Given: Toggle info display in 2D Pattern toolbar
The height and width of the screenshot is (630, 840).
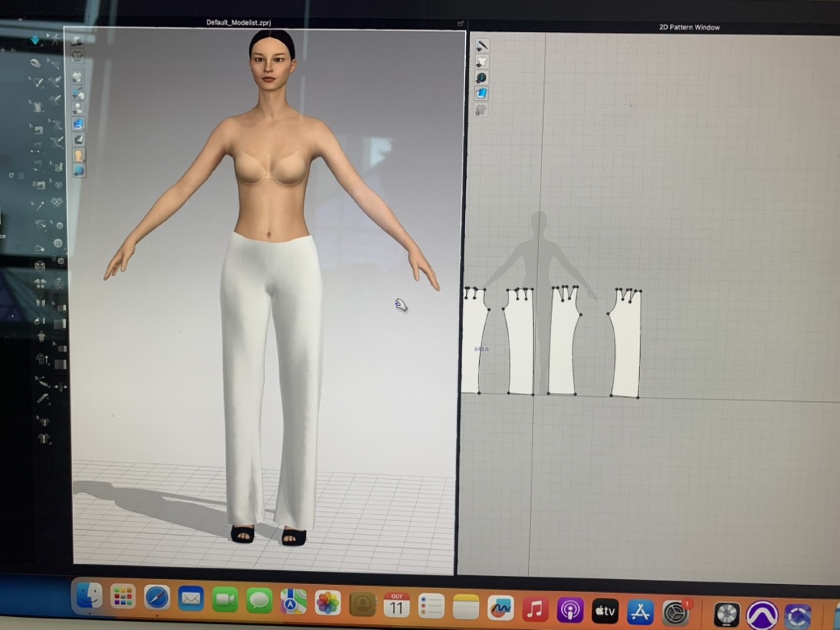Looking at the screenshot, I should pyautogui.click(x=482, y=77).
